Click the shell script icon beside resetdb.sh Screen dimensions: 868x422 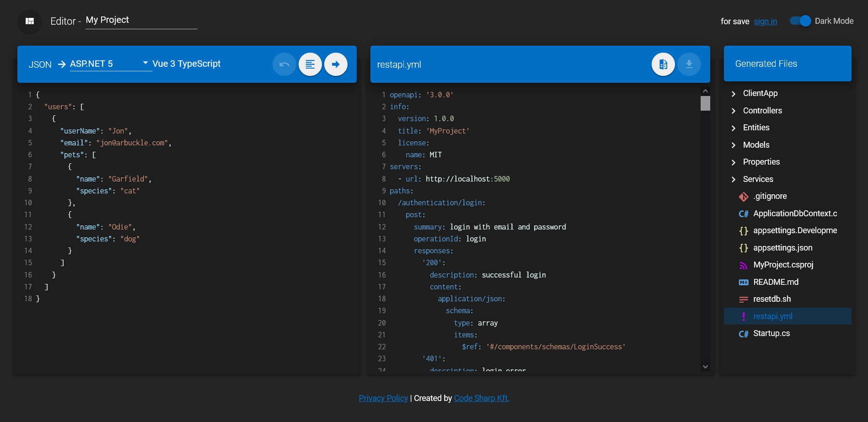coord(744,299)
